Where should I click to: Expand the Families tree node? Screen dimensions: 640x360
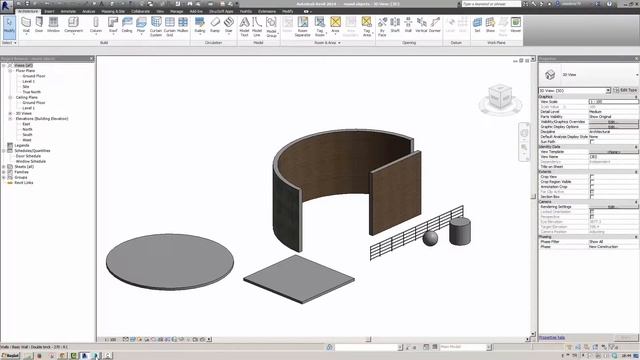click(4, 172)
